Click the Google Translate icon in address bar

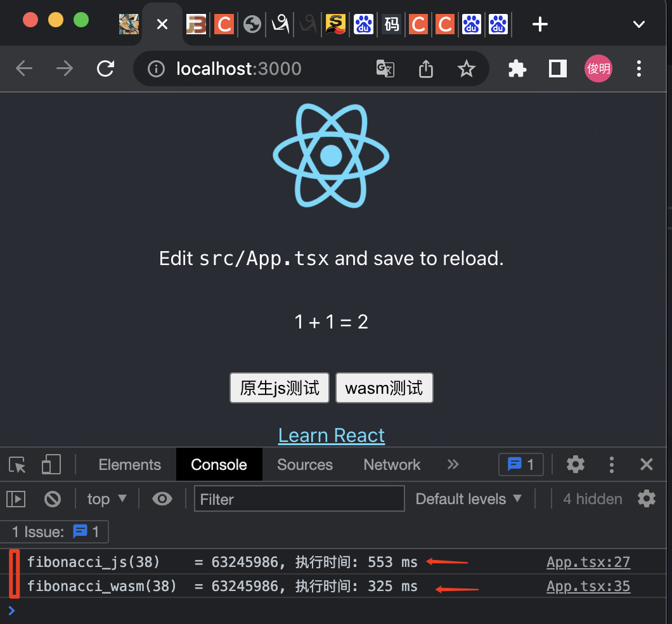point(385,68)
